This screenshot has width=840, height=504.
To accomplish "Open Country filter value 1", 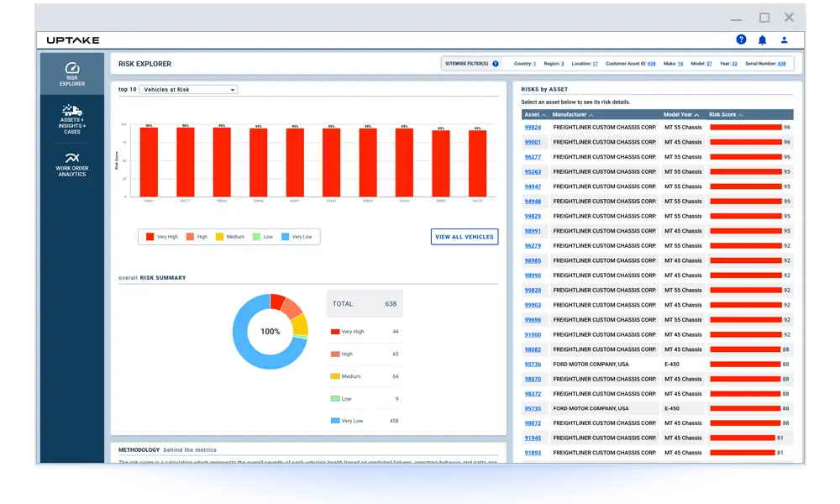I will 534,64.
